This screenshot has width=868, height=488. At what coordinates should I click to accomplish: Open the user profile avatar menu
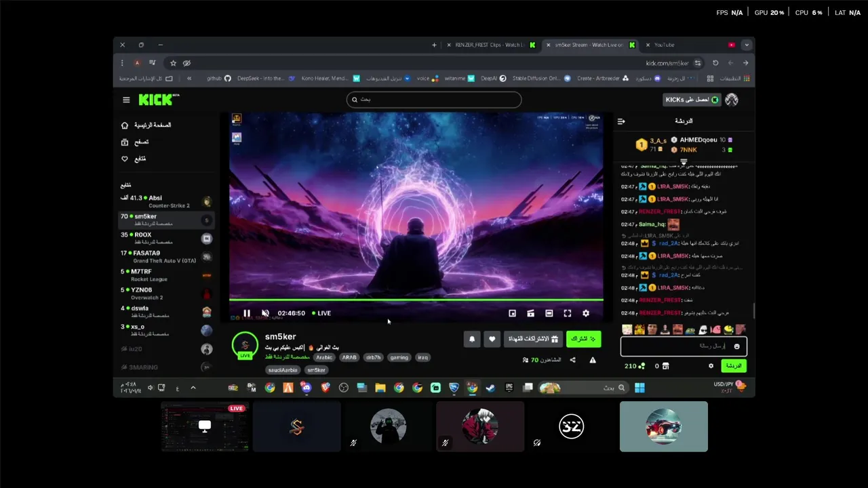(x=732, y=100)
